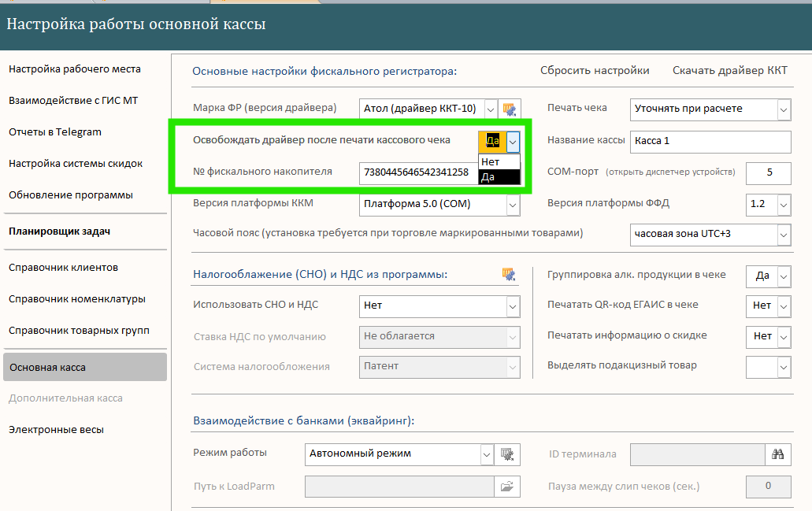Image resolution: width=812 pixels, height=511 pixels.
Task: Open Версия платформы ФФД dropdown
Action: coord(784,205)
